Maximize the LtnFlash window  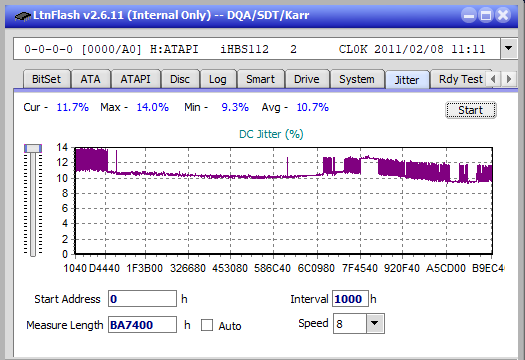(486, 15)
